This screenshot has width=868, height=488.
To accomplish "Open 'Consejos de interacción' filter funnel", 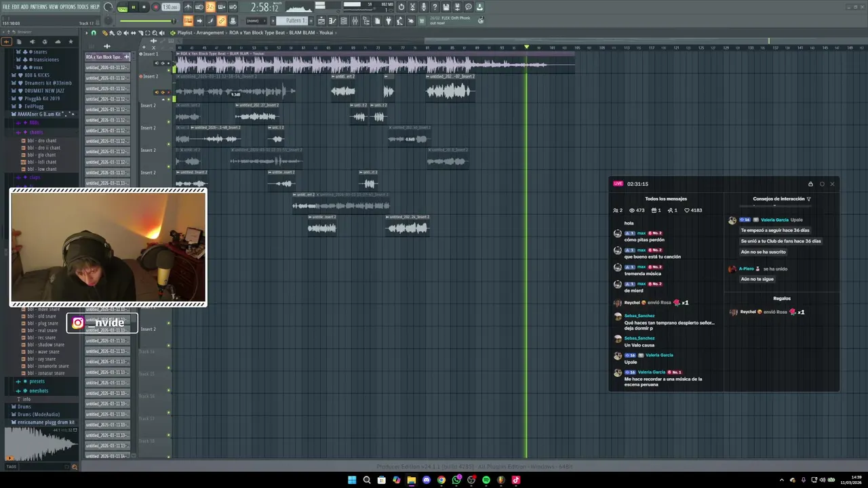I will [x=808, y=199].
